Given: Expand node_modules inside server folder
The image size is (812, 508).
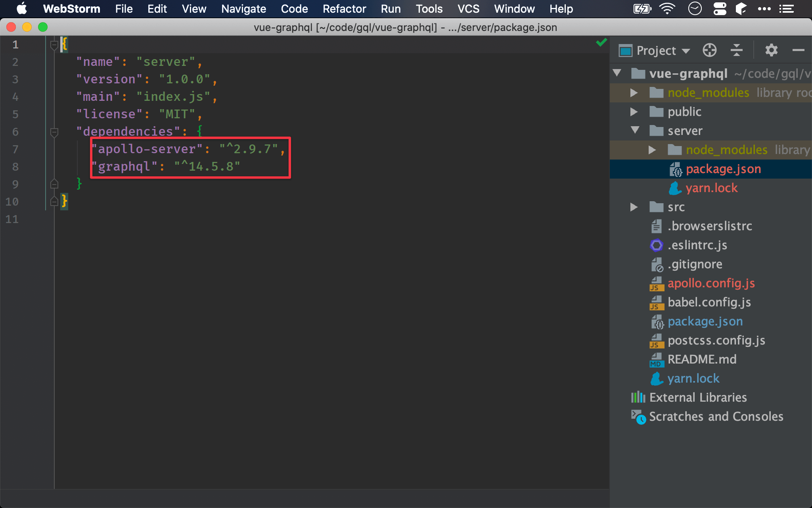Looking at the screenshot, I should tap(652, 150).
